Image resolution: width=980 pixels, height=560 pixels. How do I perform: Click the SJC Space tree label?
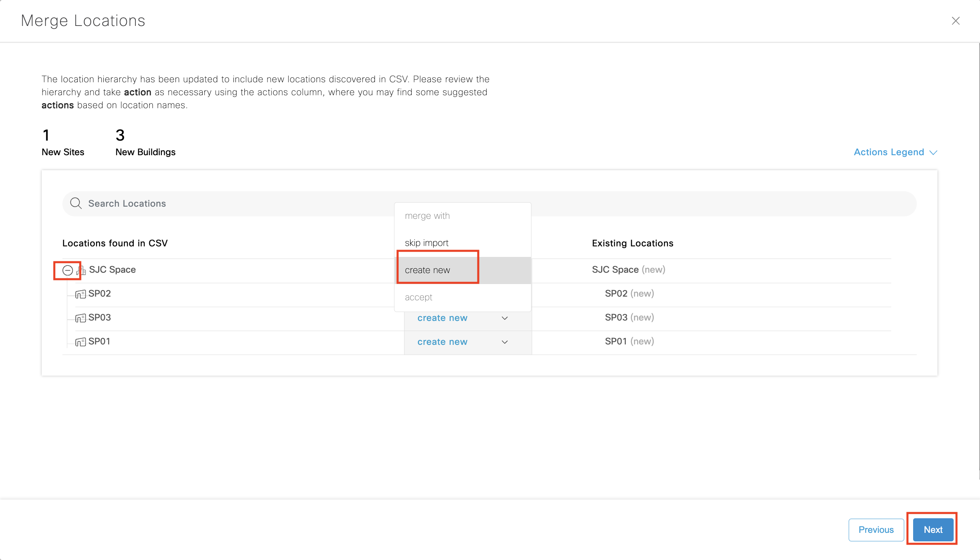pos(112,270)
